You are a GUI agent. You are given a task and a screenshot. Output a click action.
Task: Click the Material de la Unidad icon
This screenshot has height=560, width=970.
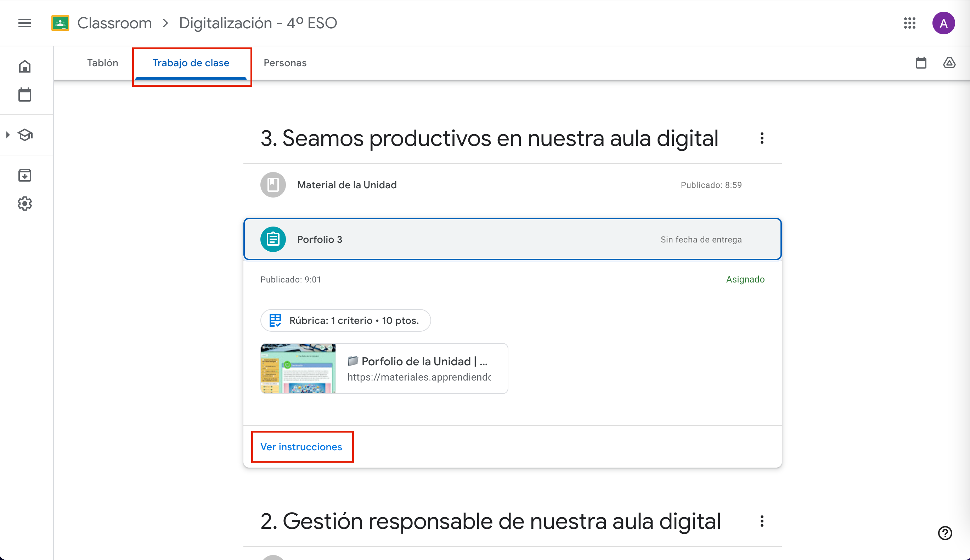[273, 185]
